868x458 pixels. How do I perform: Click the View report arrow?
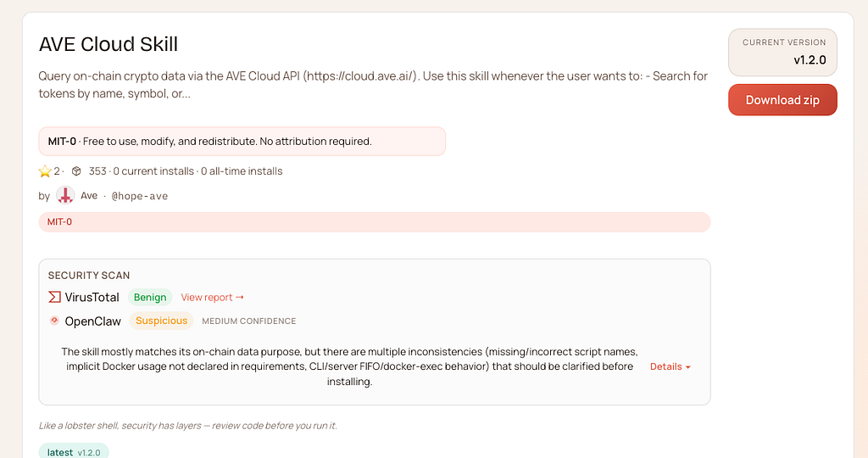240,298
